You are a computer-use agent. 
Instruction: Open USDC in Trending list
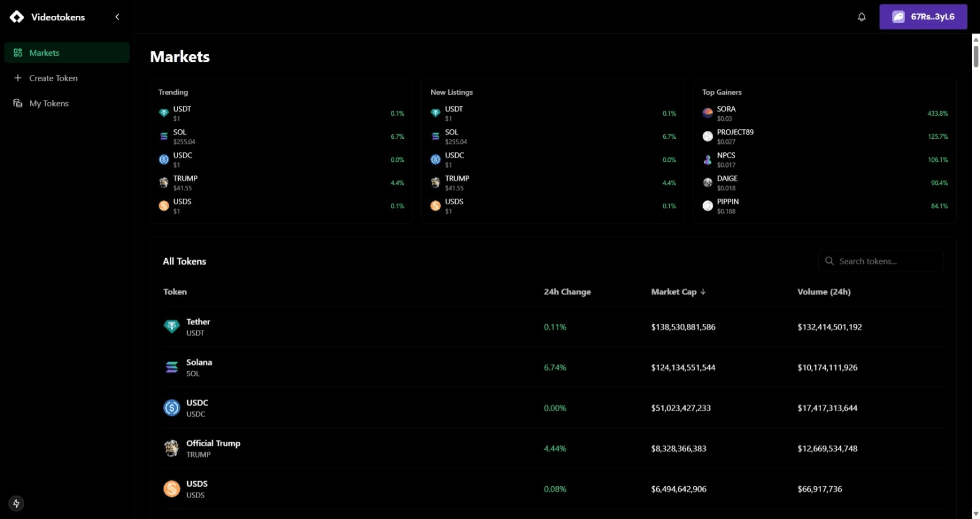point(281,160)
